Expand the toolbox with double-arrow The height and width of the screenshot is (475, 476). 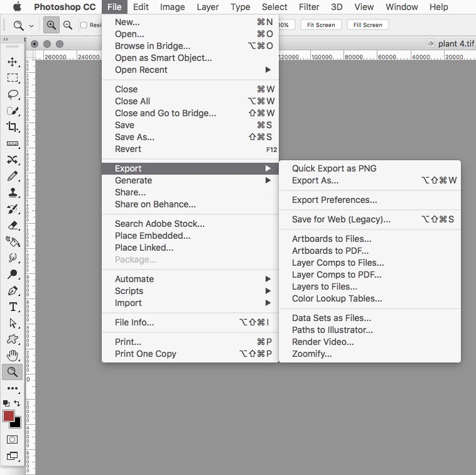[x=6, y=39]
